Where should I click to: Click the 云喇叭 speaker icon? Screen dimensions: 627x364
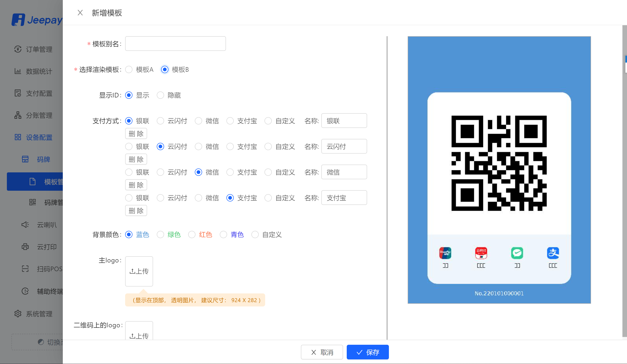25,225
